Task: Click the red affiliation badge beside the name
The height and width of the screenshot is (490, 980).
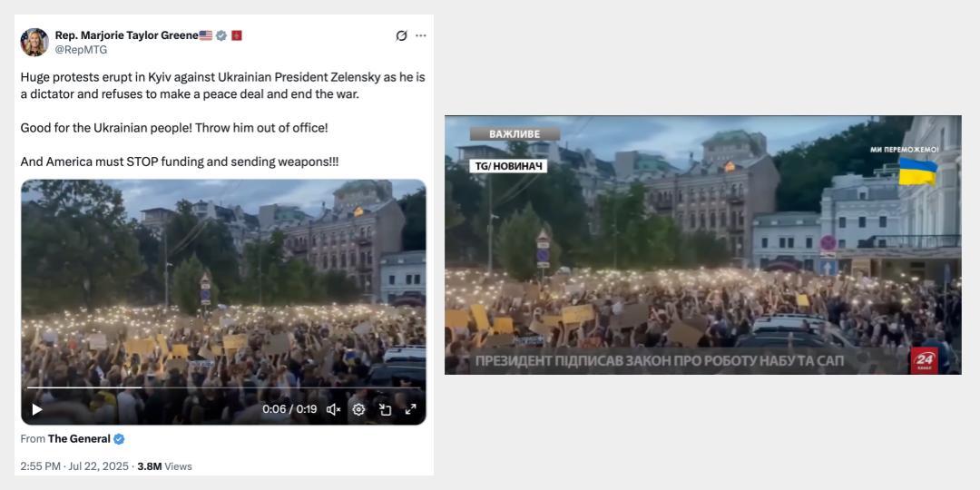Action: (x=236, y=35)
